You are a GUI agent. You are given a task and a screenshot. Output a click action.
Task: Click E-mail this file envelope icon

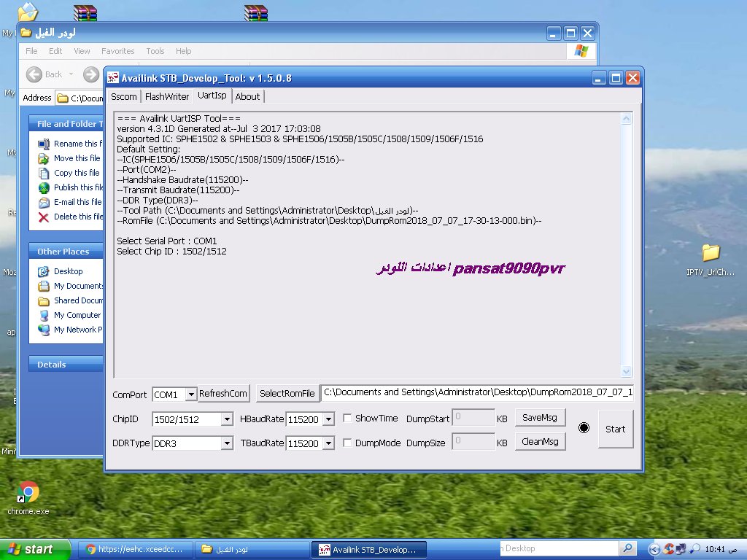pos(44,203)
